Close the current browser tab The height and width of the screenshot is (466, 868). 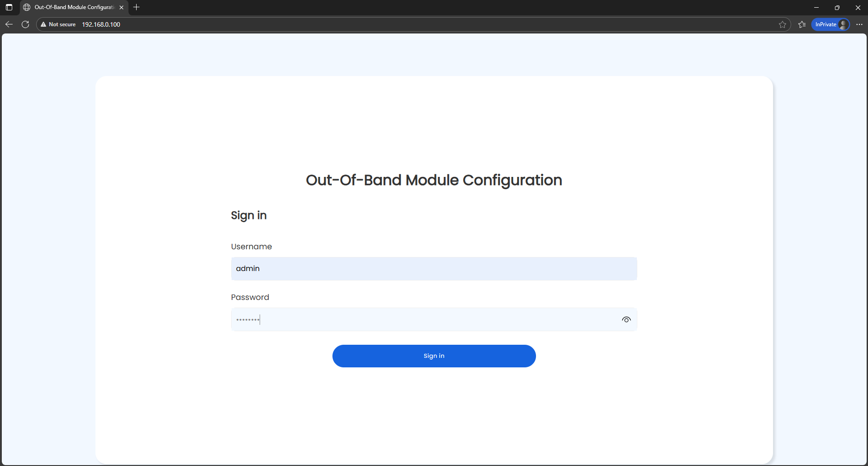click(121, 7)
